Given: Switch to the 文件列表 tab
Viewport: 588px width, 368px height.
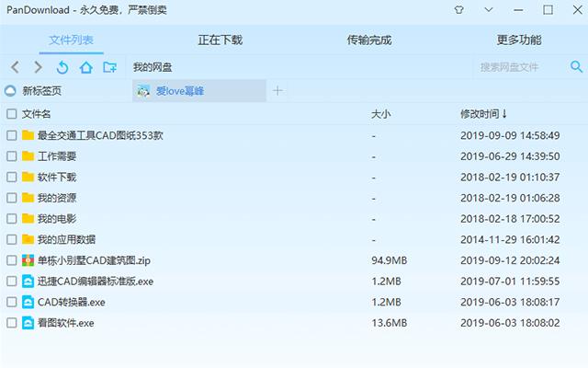Looking at the screenshot, I should click(72, 40).
